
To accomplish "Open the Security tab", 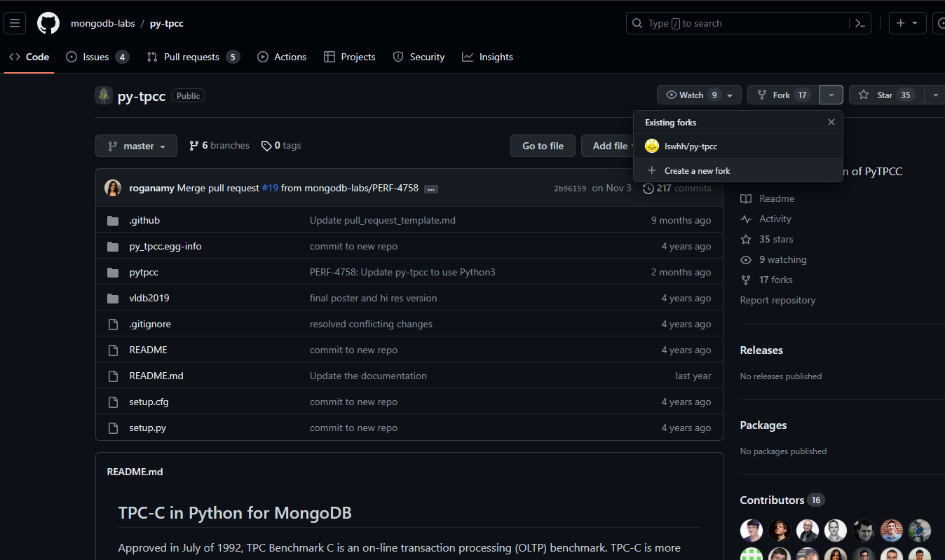I will (x=419, y=57).
